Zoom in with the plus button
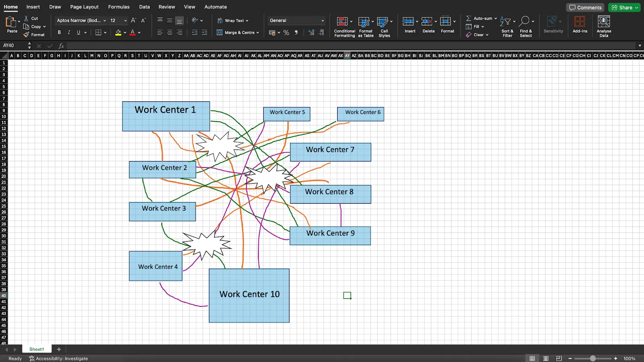Viewport: 644px width, 362px height. [x=615, y=358]
